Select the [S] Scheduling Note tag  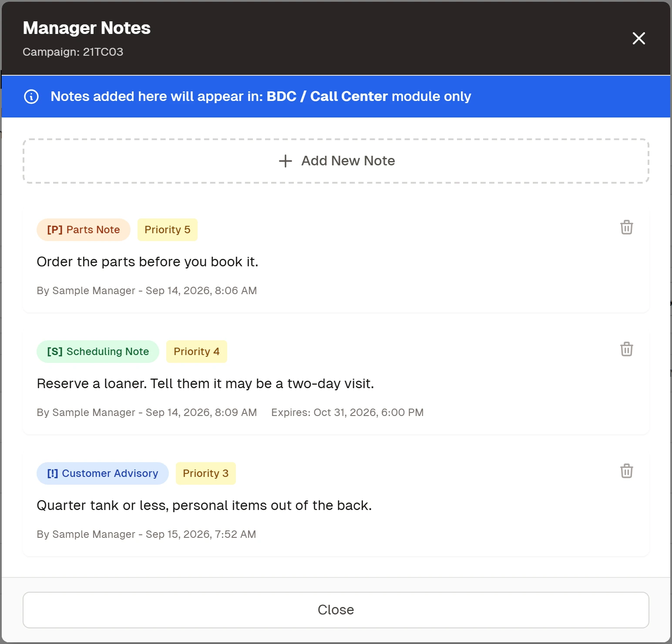(98, 352)
